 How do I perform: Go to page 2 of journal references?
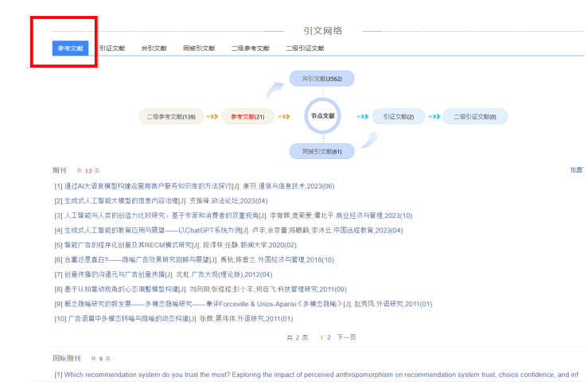[328, 337]
